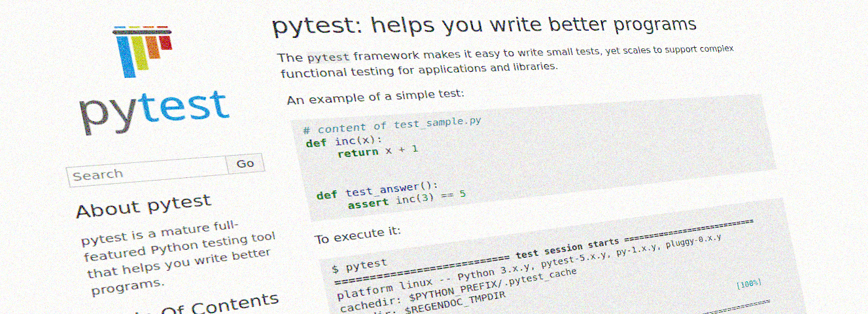
Task: Click the 'test session starts' output line
Action: [544, 253]
